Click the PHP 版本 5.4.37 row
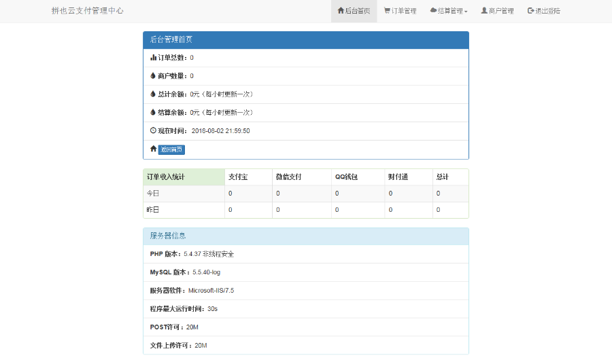This screenshot has height=364, width=612. click(x=306, y=254)
